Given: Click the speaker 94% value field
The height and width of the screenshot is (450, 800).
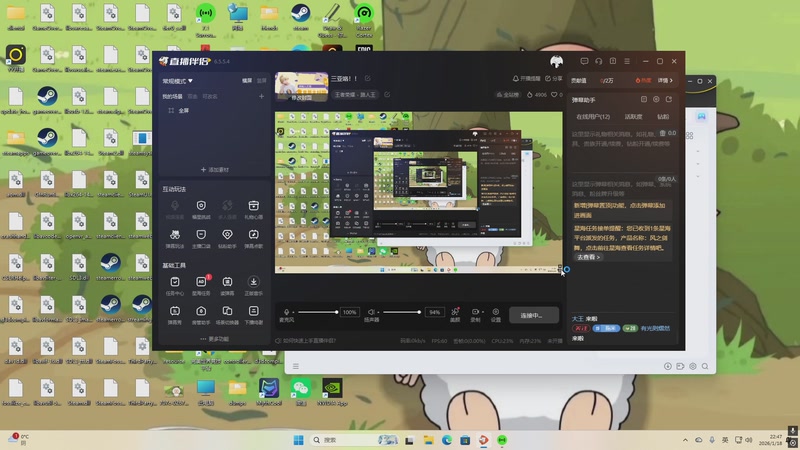Looking at the screenshot, I should tap(434, 312).
